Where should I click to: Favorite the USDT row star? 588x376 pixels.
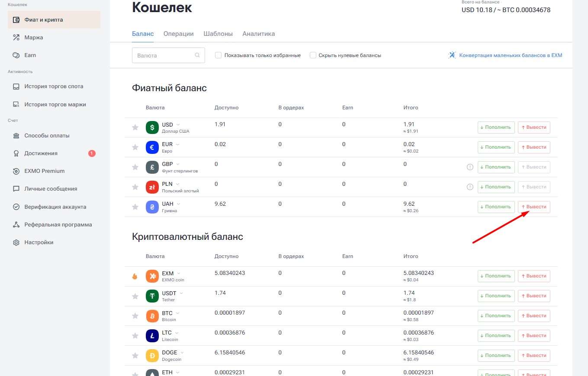(x=135, y=296)
